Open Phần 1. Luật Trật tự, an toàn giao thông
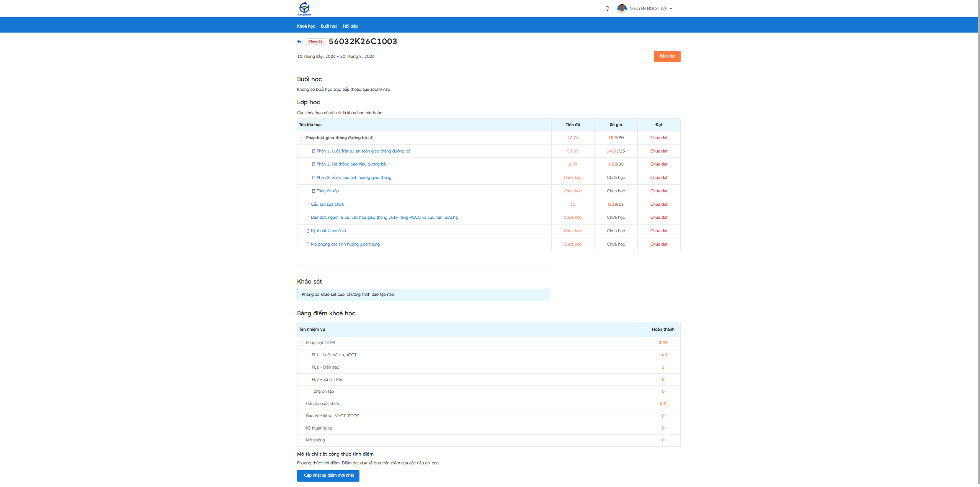Image resolution: width=980 pixels, height=487 pixels. [x=363, y=151]
